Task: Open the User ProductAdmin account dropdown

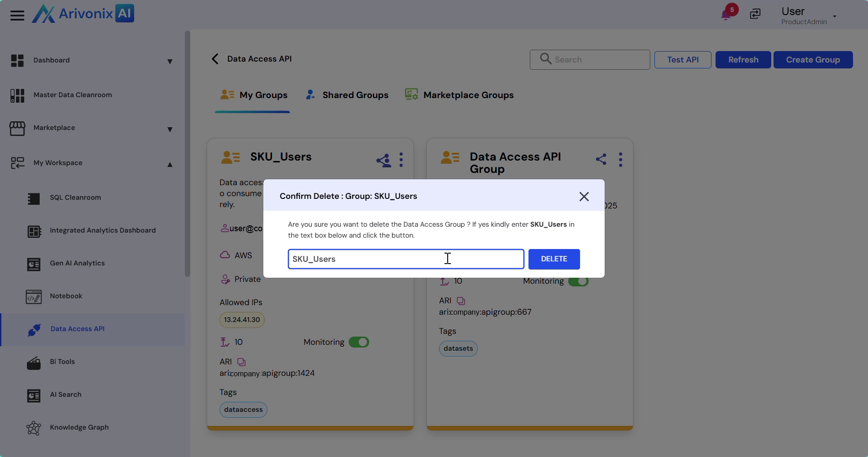Action: pyautogui.click(x=834, y=16)
